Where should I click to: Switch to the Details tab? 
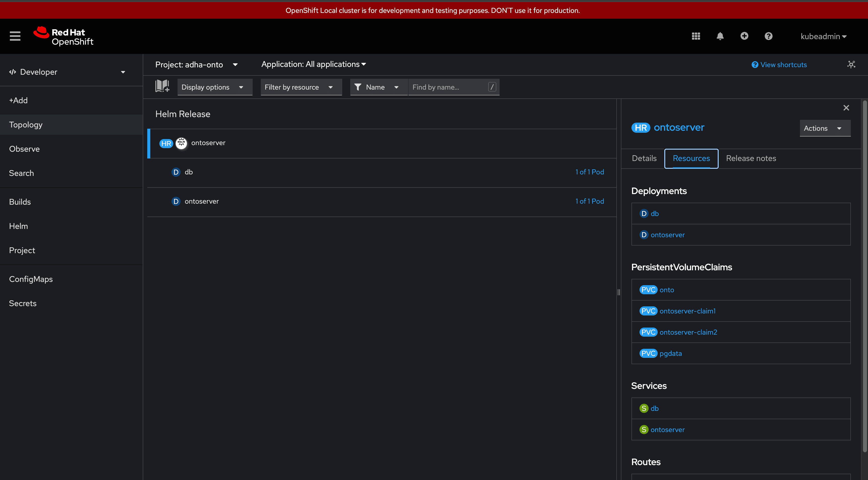tap(644, 158)
